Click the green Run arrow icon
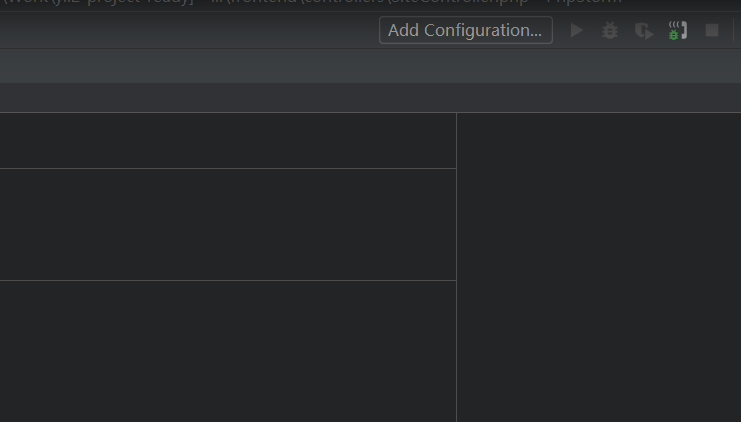This screenshot has width=741, height=422. 577,31
